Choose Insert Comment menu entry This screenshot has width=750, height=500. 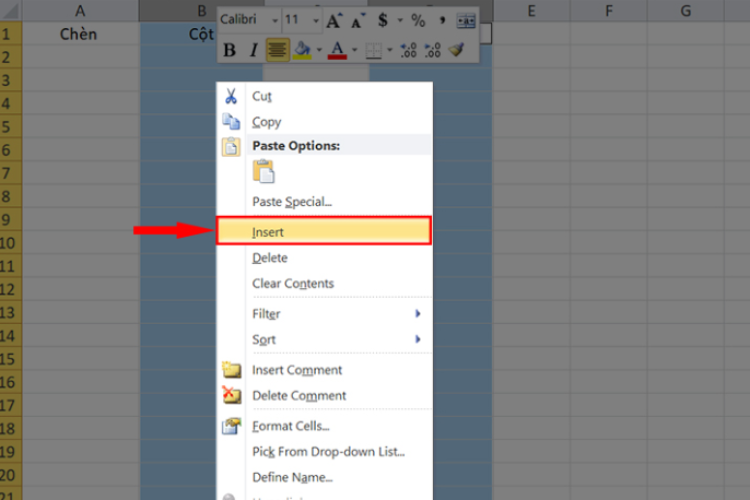point(324,370)
